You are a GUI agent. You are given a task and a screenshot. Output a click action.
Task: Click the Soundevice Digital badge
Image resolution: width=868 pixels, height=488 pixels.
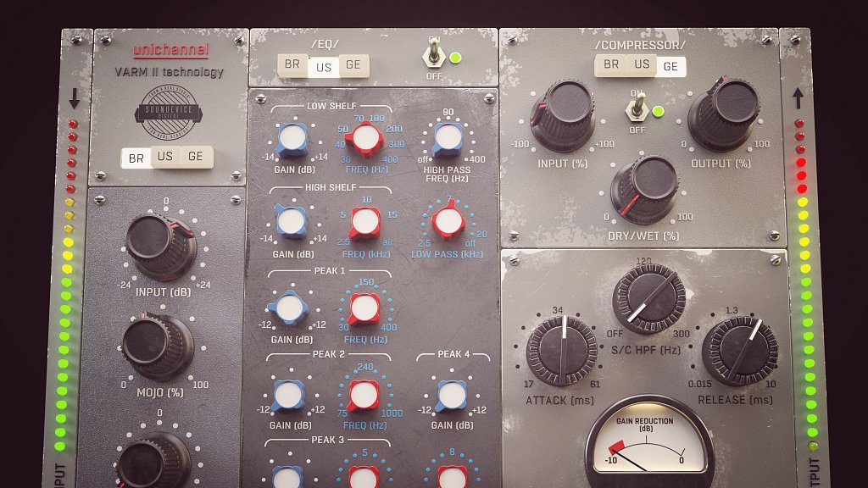[x=170, y=109]
